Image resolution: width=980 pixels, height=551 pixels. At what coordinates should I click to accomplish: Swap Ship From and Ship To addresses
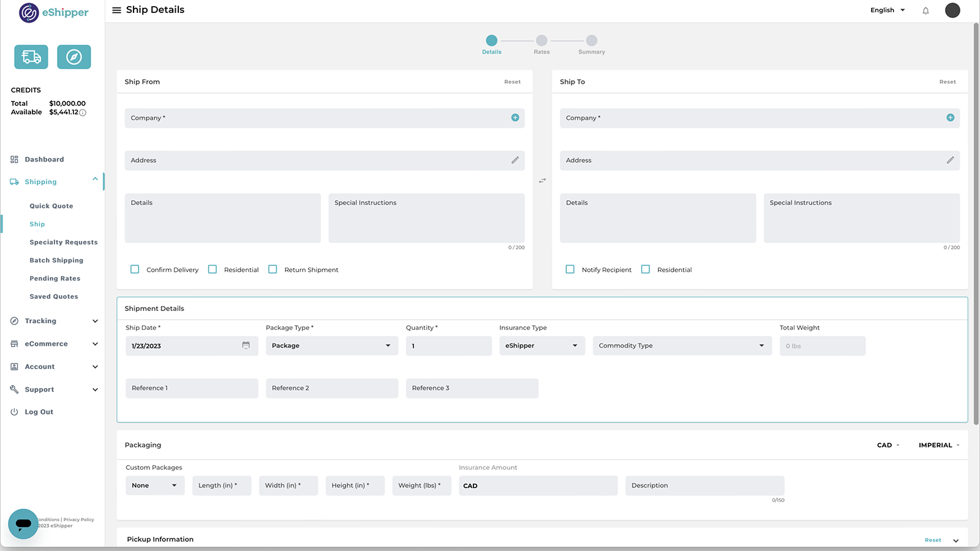[x=542, y=181]
